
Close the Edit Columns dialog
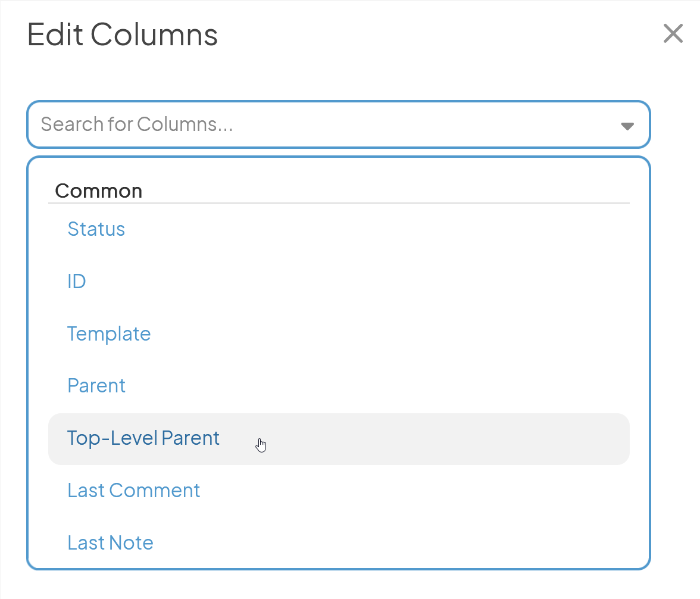[x=673, y=33]
